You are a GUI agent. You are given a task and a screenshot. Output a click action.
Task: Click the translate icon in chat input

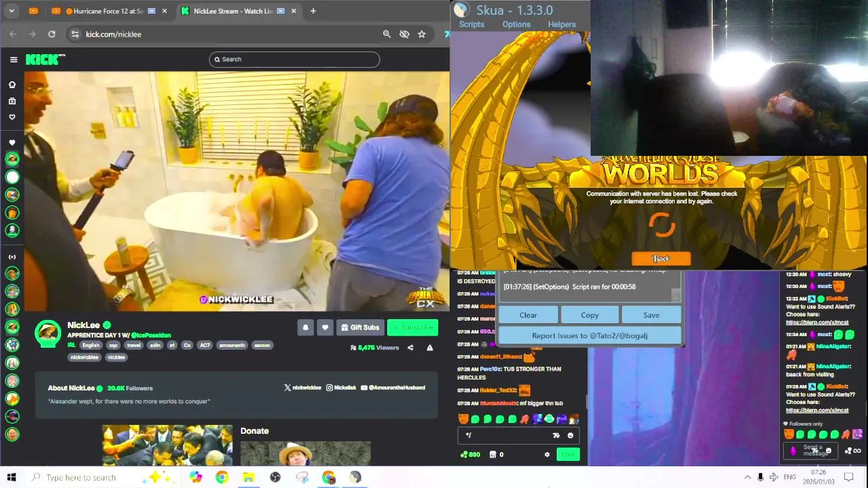(x=556, y=436)
